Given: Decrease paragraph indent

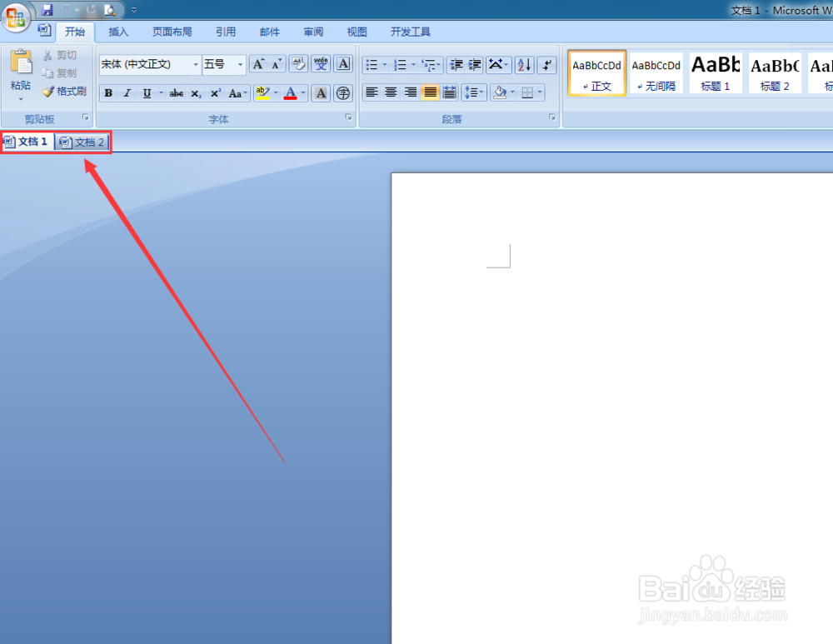Looking at the screenshot, I should coord(456,65).
